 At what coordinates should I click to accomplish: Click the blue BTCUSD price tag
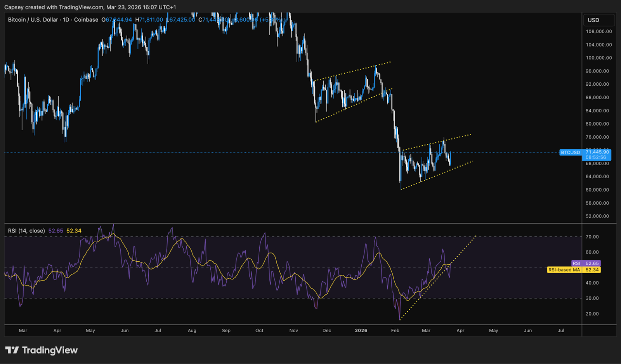(x=570, y=152)
